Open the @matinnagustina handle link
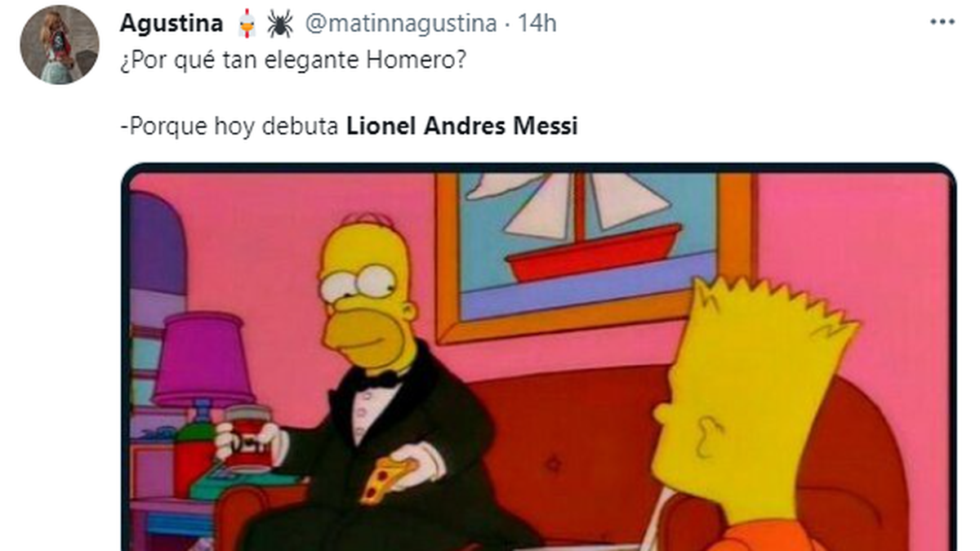 point(400,24)
